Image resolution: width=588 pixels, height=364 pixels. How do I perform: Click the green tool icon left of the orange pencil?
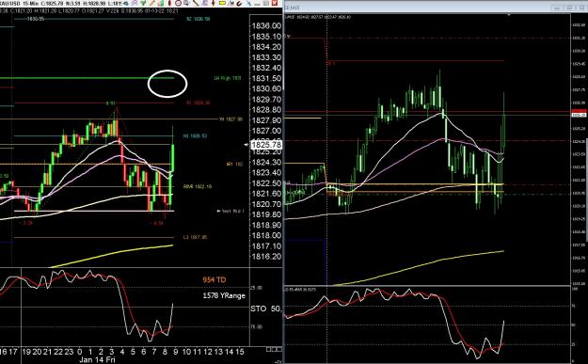point(143,3)
